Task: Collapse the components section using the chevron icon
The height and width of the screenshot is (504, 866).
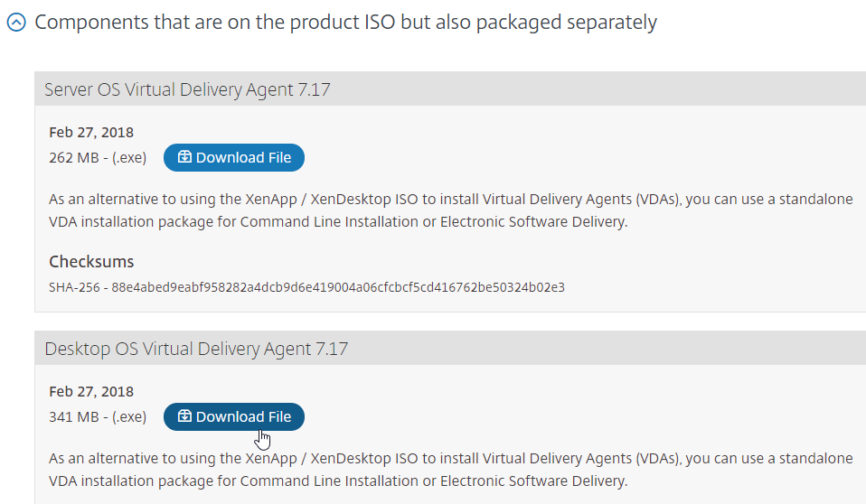Action: click(16, 23)
